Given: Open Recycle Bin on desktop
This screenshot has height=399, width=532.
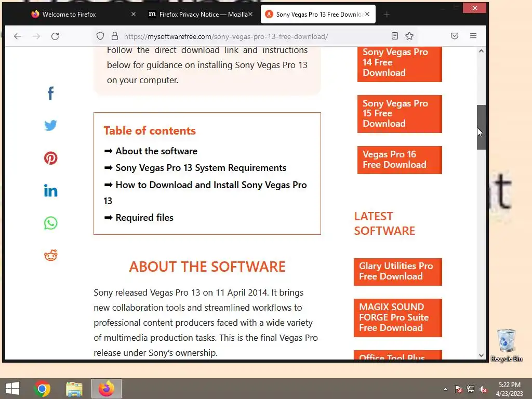Looking at the screenshot, I should point(506,345).
